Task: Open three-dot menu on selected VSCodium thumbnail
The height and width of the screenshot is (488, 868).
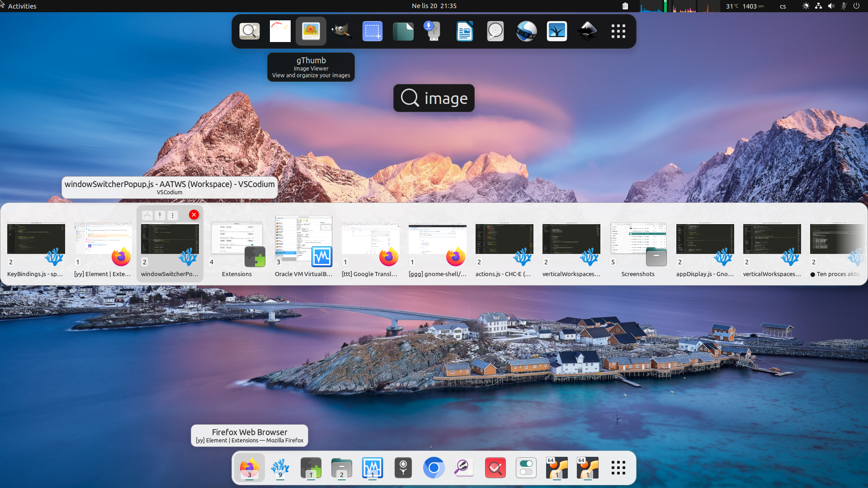Action: coord(173,215)
